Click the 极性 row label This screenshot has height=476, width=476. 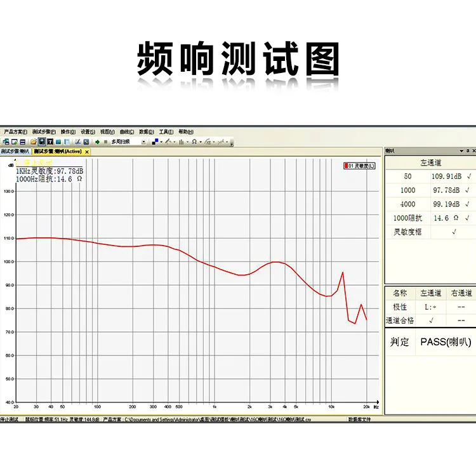pyautogui.click(x=400, y=307)
